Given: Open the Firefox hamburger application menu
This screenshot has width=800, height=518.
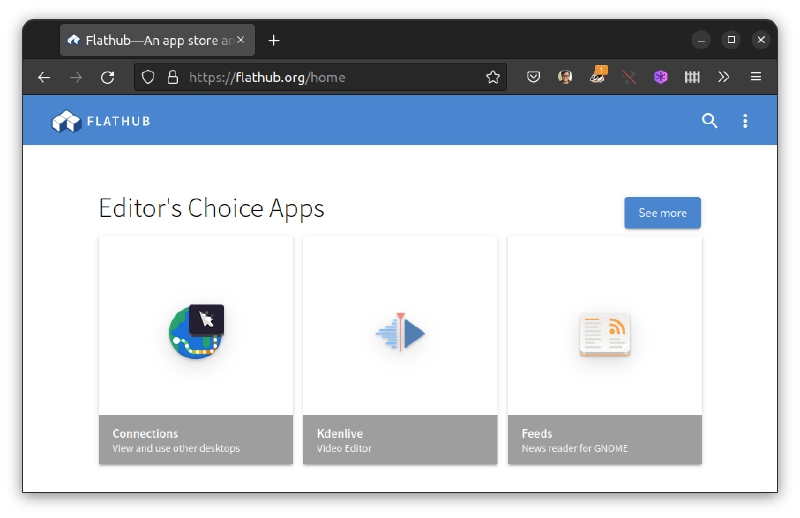Looking at the screenshot, I should coord(756,77).
